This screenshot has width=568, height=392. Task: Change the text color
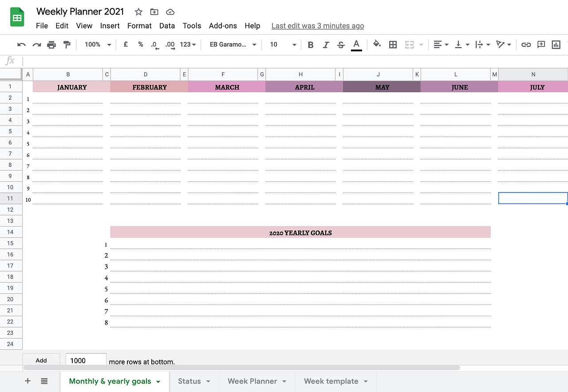(356, 44)
